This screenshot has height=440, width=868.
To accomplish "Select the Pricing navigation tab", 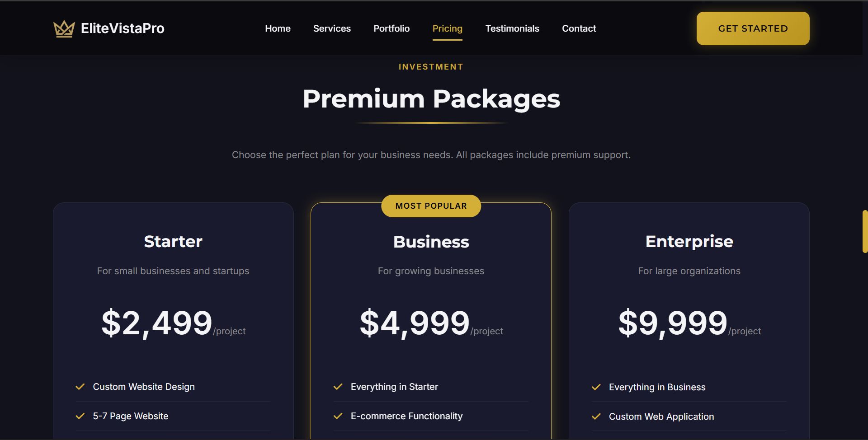I will [x=447, y=28].
